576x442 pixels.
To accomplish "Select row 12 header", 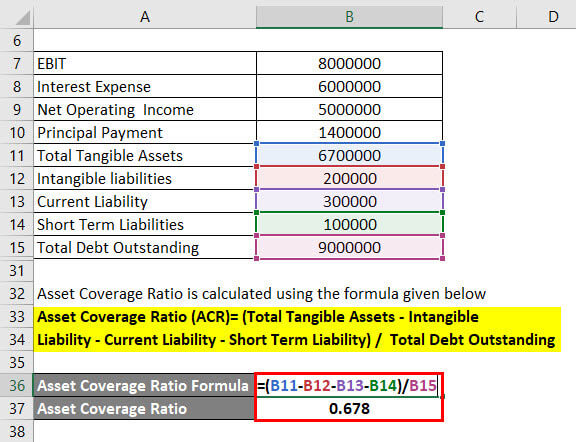I will (x=17, y=179).
